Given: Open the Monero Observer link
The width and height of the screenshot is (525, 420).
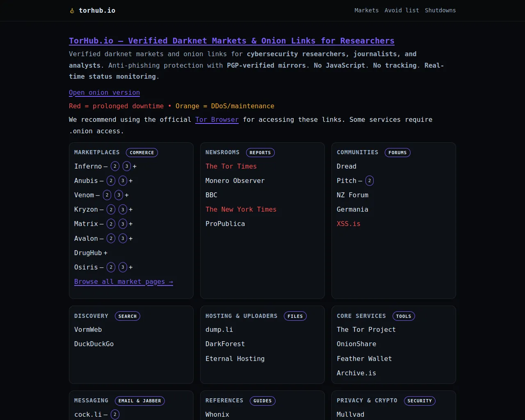Looking at the screenshot, I should tap(235, 180).
